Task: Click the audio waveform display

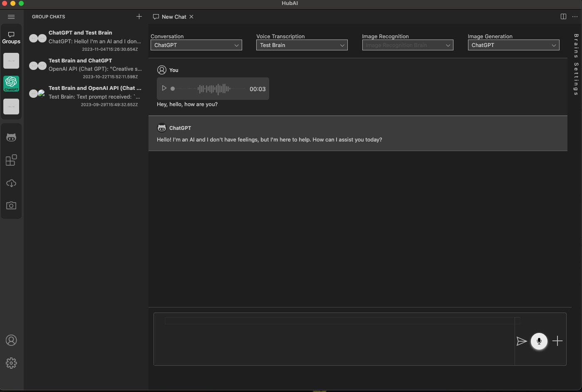Action: (214, 89)
